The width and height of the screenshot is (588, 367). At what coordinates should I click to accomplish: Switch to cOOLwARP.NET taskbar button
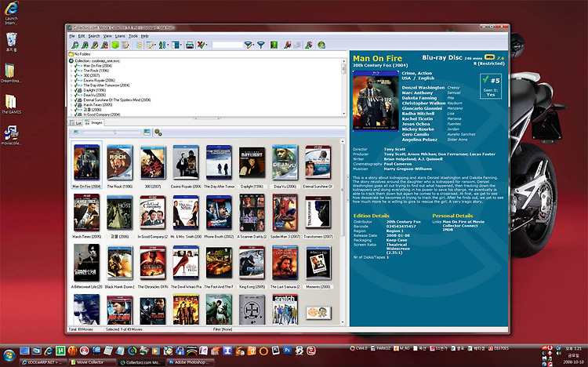43,362
